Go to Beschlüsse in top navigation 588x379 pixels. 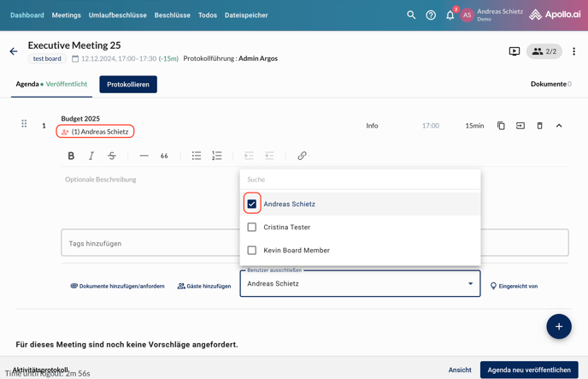tap(172, 15)
